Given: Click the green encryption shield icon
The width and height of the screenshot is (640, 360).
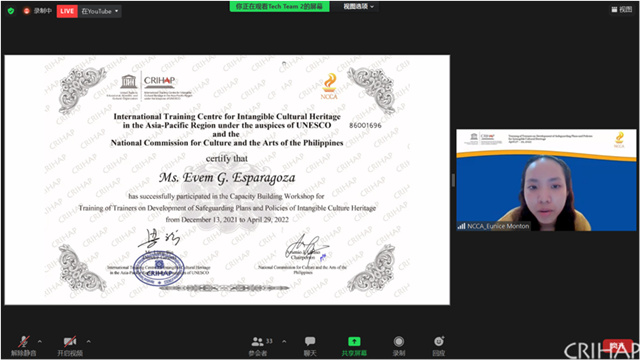Looking at the screenshot, I should click(x=11, y=11).
